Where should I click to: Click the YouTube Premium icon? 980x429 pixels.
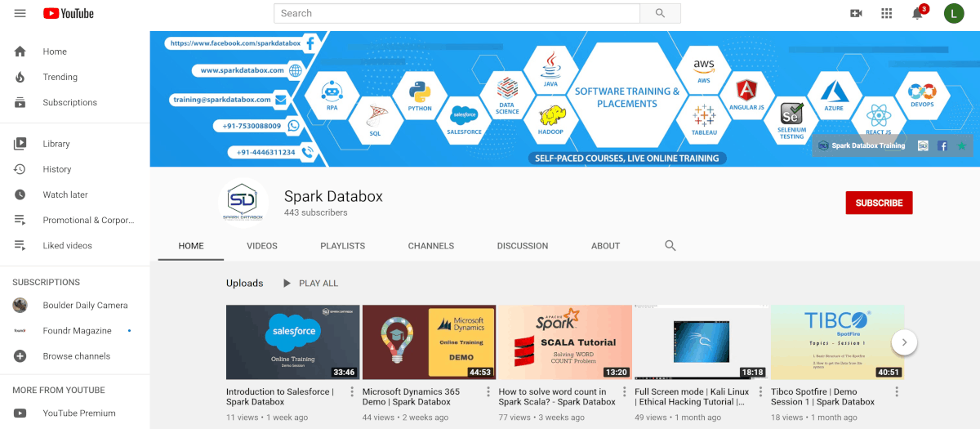20,413
